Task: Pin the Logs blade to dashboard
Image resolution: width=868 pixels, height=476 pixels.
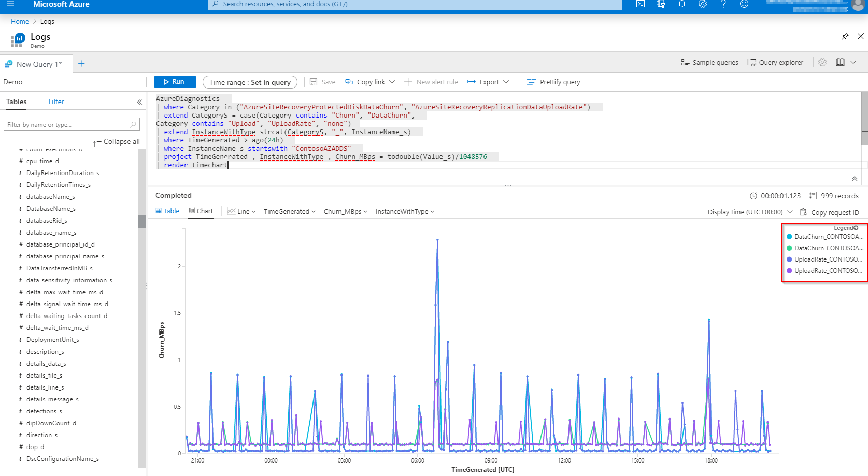Action: (845, 36)
